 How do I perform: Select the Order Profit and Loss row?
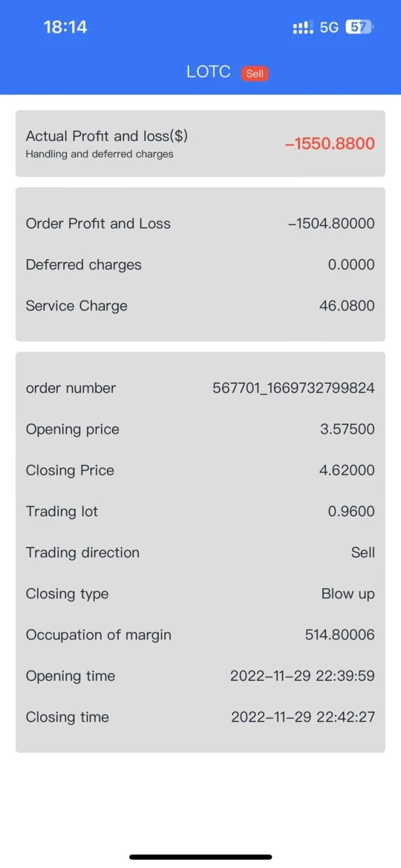pyautogui.click(x=200, y=224)
